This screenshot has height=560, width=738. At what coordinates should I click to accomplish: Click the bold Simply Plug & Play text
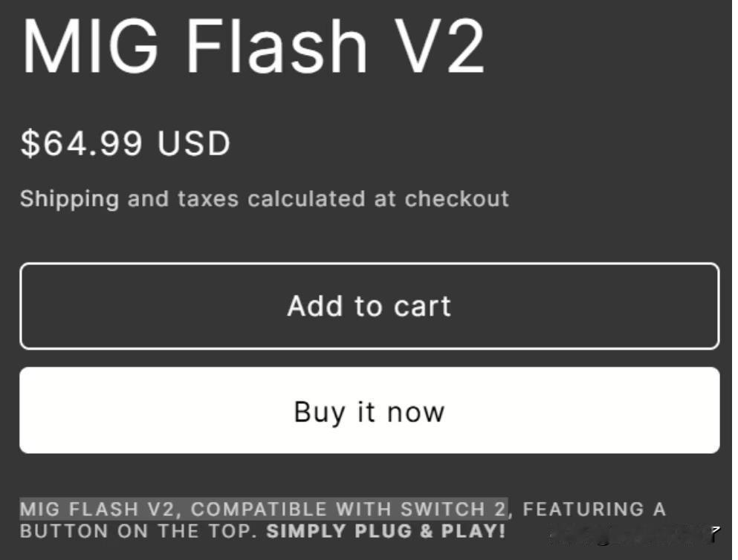[386, 531]
